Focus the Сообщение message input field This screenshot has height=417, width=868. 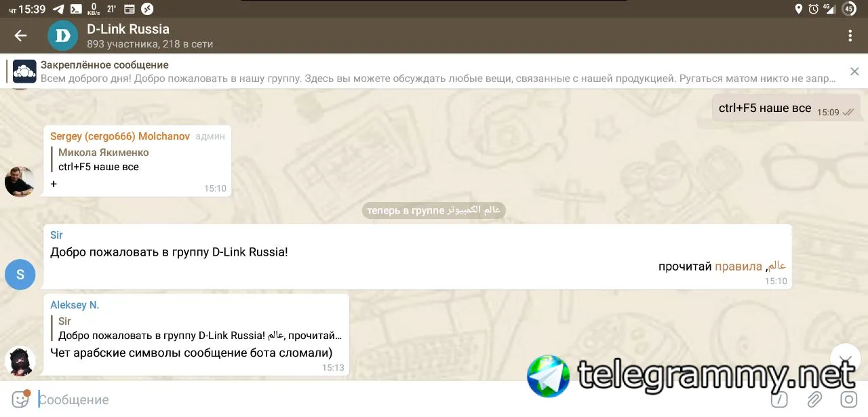(400, 400)
